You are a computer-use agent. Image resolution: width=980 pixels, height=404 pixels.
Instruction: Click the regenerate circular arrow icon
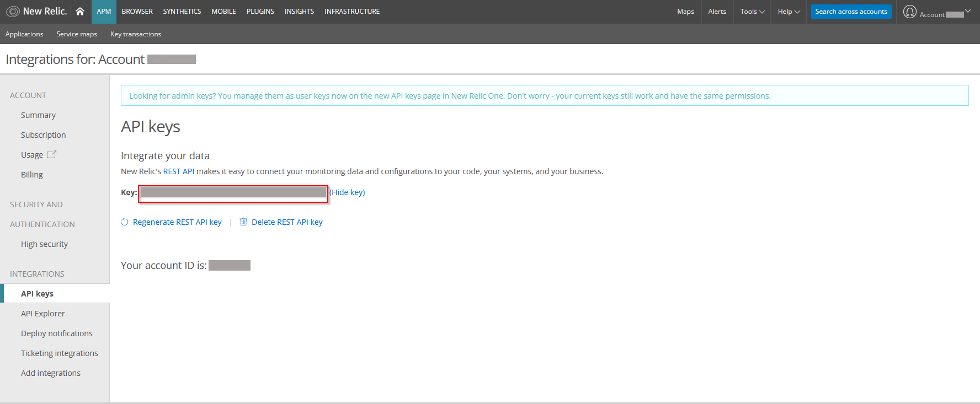point(125,222)
